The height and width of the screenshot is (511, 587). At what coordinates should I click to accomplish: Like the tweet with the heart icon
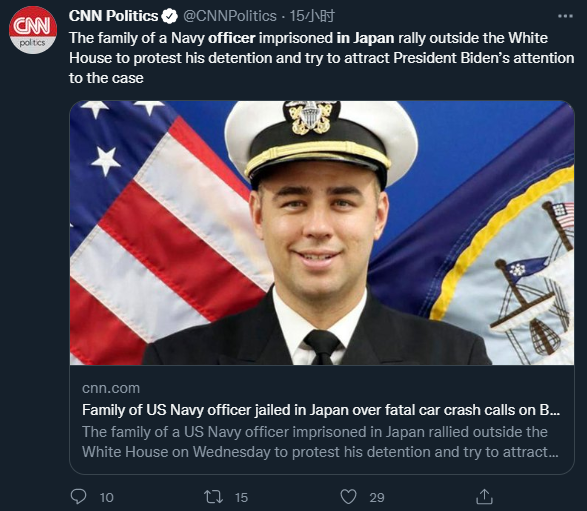click(x=348, y=497)
